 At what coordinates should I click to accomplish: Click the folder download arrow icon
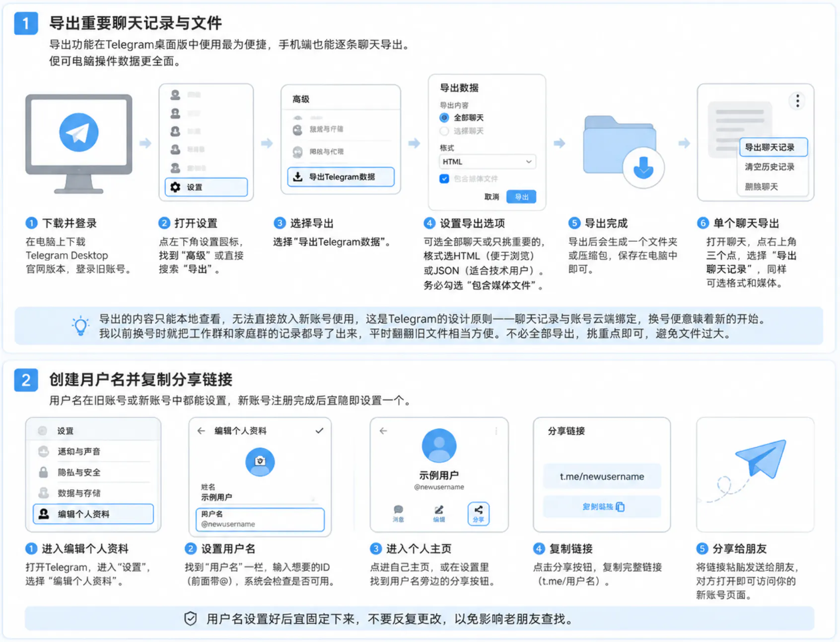coord(643,168)
